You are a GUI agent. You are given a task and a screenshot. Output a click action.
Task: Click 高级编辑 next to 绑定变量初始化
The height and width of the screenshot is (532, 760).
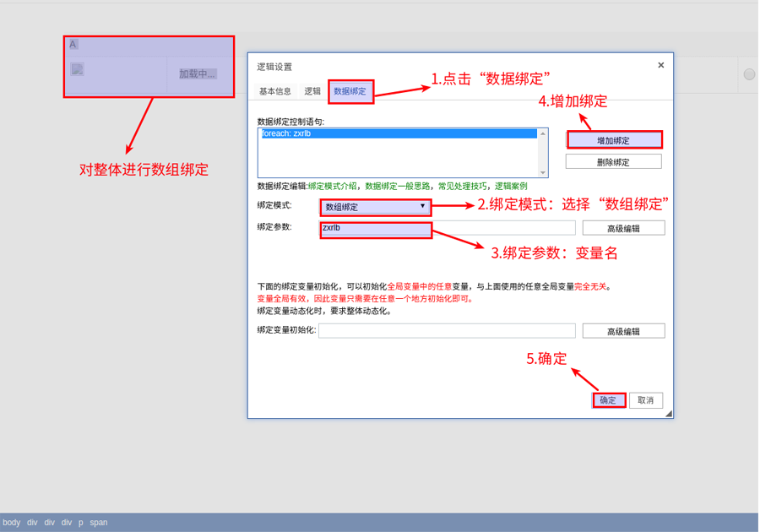[623, 331]
